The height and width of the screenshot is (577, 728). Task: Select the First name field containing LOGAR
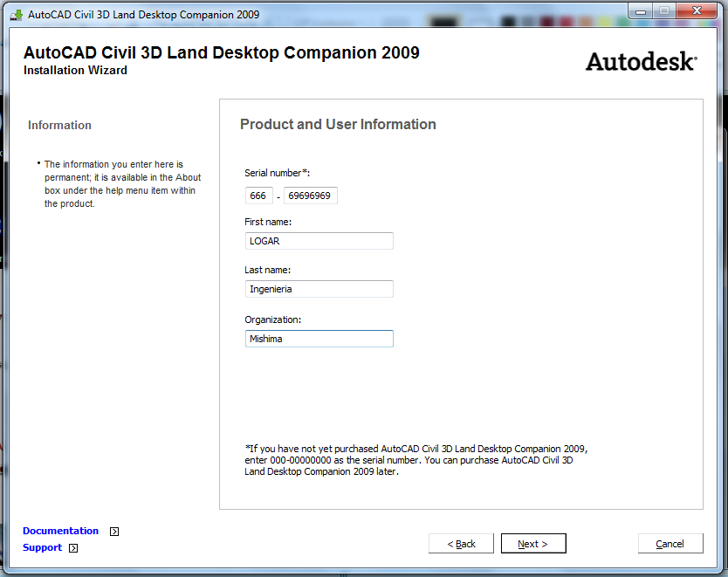point(319,241)
